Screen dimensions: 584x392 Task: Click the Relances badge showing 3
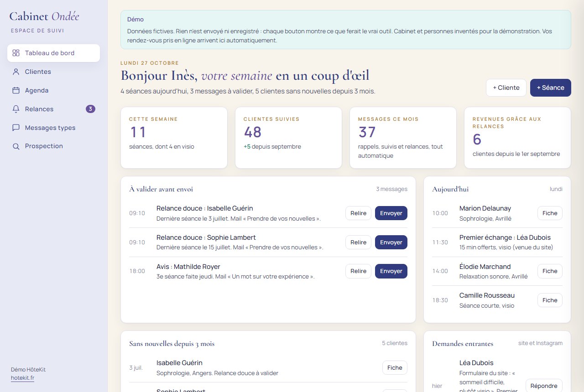click(x=90, y=109)
